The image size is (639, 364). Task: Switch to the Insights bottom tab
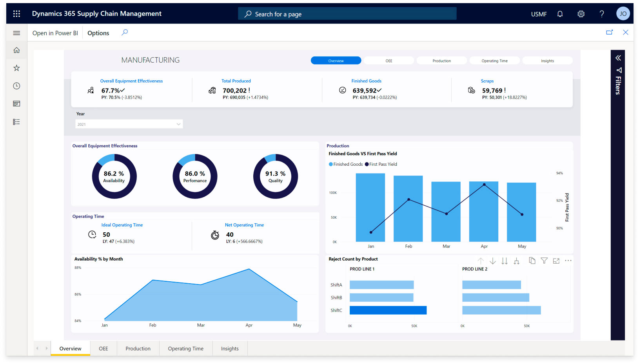[x=230, y=348]
